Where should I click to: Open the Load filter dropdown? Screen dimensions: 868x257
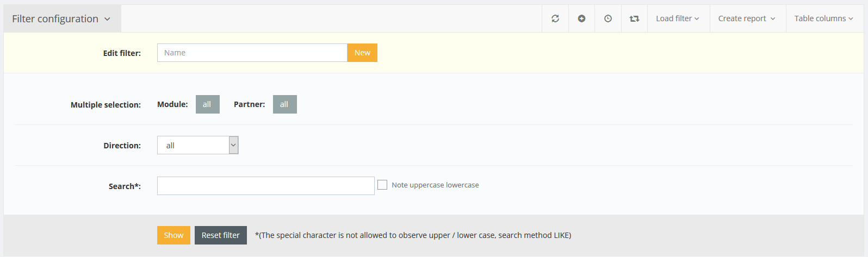pos(678,18)
